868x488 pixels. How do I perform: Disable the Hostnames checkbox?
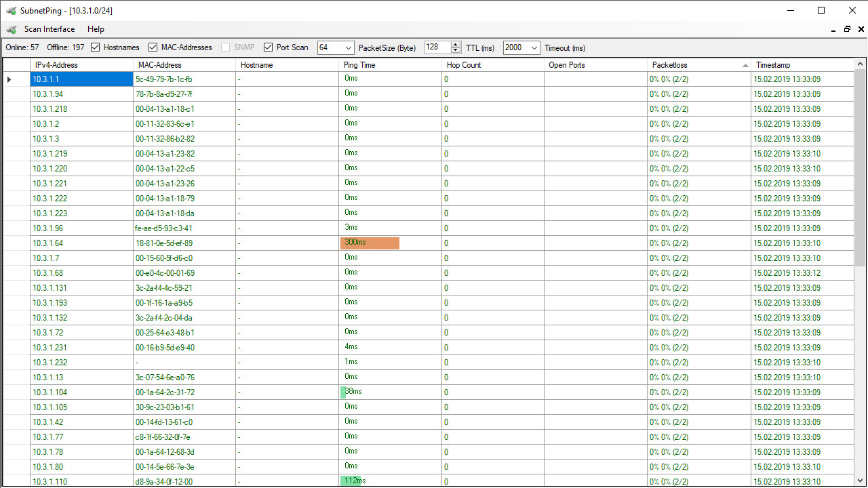(96, 47)
